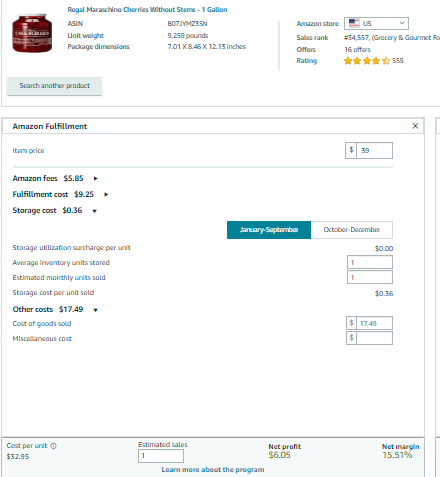Open the Amazon store US dropdown

pyautogui.click(x=376, y=23)
